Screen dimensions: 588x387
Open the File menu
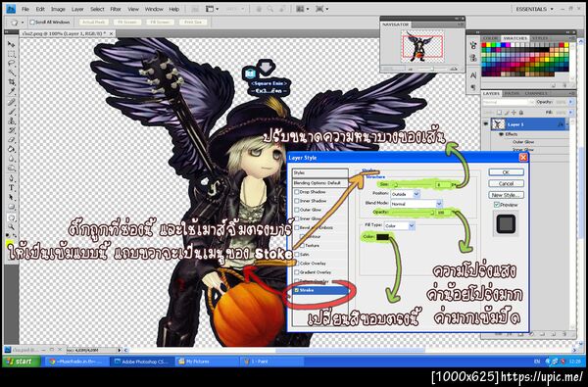pyautogui.click(x=25, y=9)
